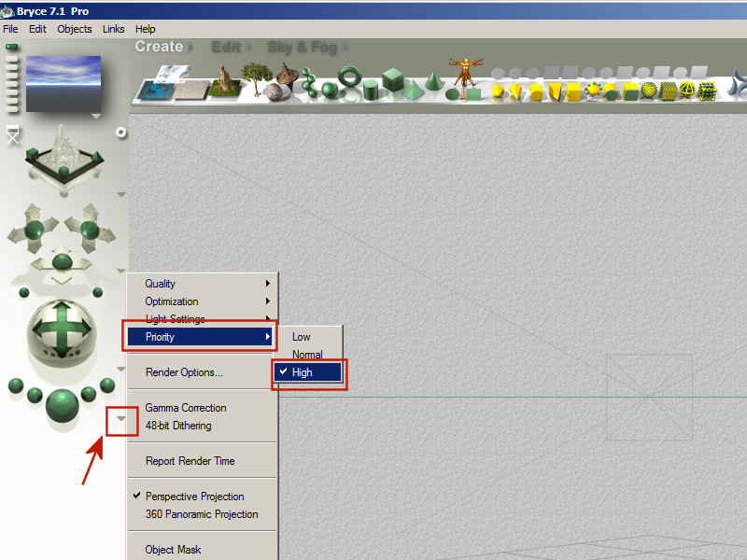Click the director's chair camera icon
Viewport: 747px width, 560px height.
click(x=13, y=134)
